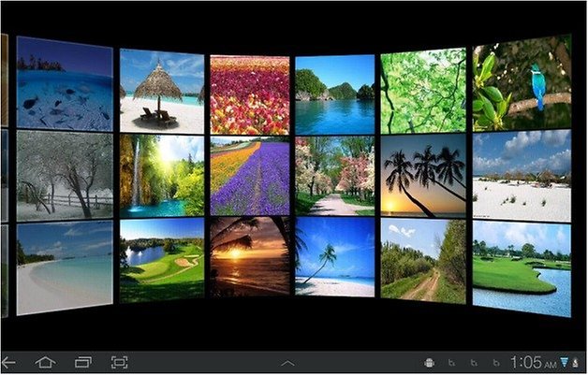Open the curved turquoise shoreline photo

click(x=65, y=267)
